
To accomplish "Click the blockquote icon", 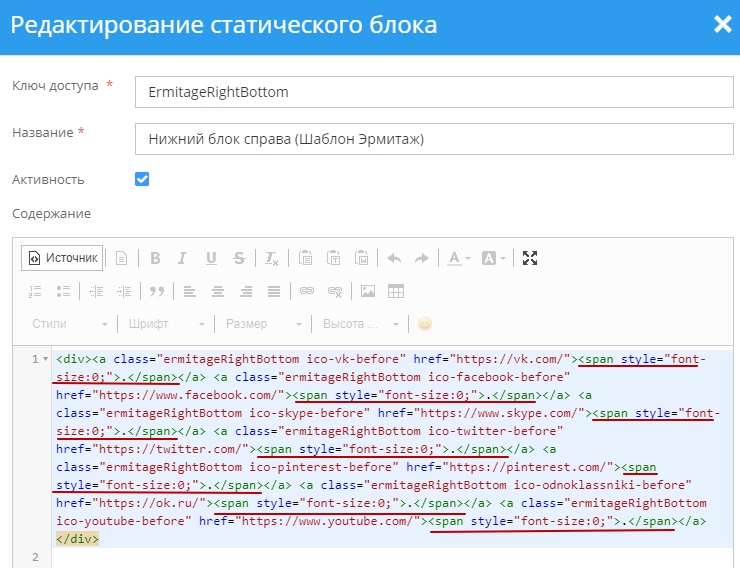I will click(156, 292).
